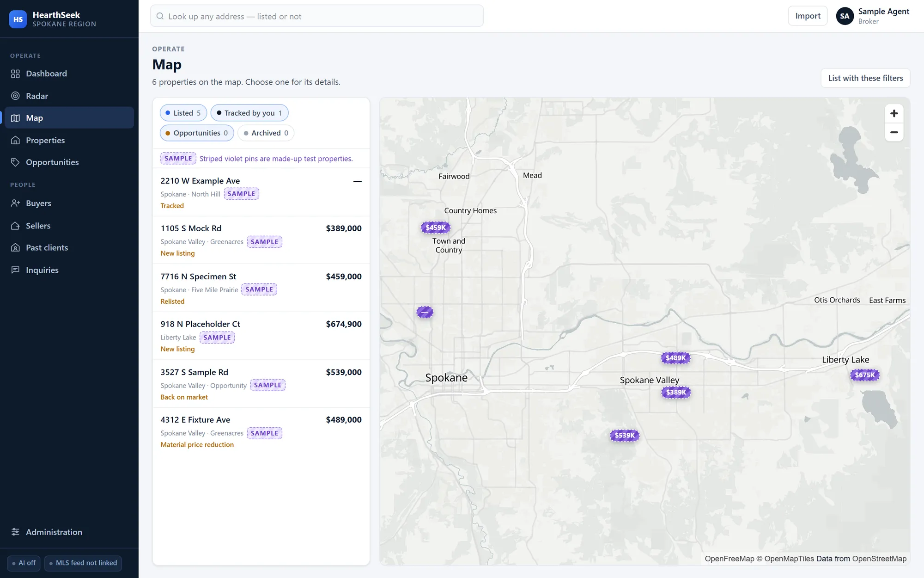The width and height of the screenshot is (924, 578).
Task: Select the $459K map pin
Action: pyautogui.click(x=436, y=228)
